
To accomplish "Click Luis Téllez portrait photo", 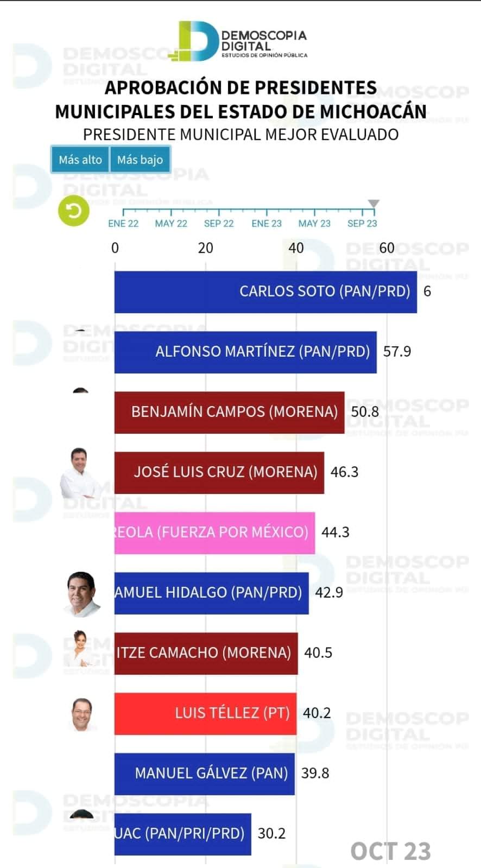I will pos(82,714).
